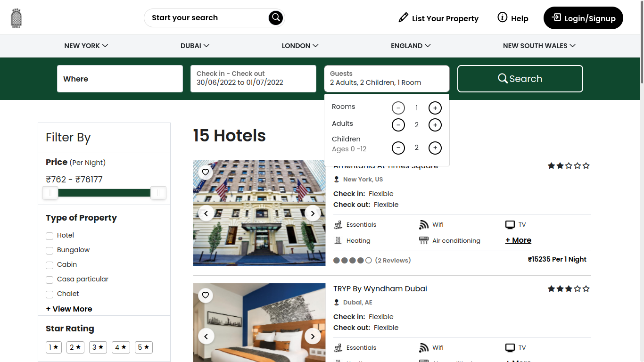
Task: Open the TRYP By Wyndham Dubai hotel link
Action: tap(380, 288)
